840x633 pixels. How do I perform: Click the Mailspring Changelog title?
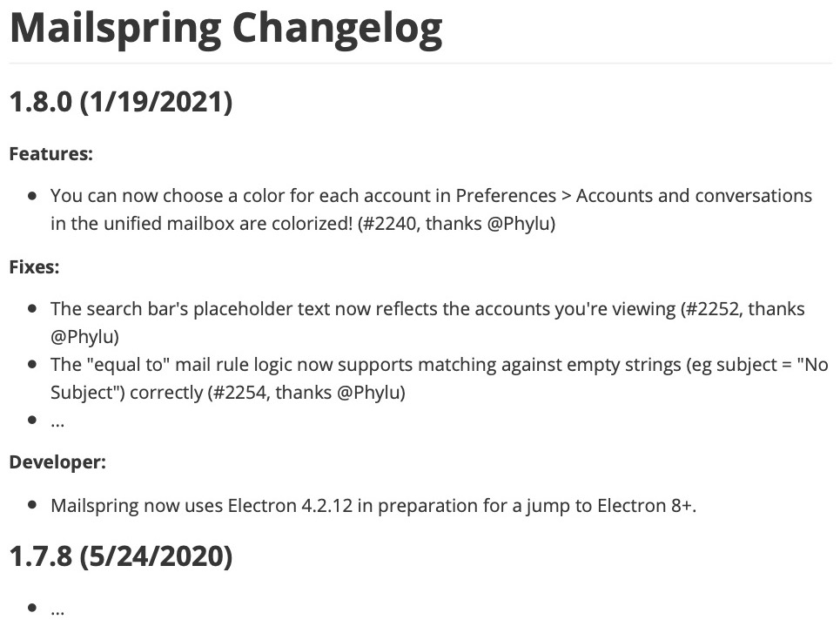click(225, 29)
